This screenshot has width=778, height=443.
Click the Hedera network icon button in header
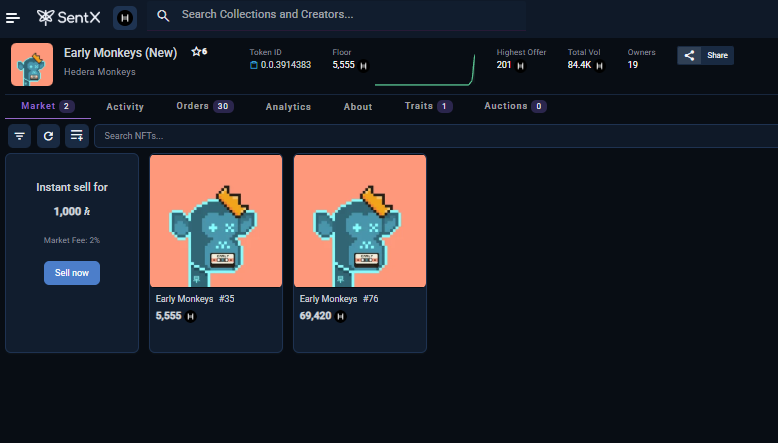click(x=125, y=18)
